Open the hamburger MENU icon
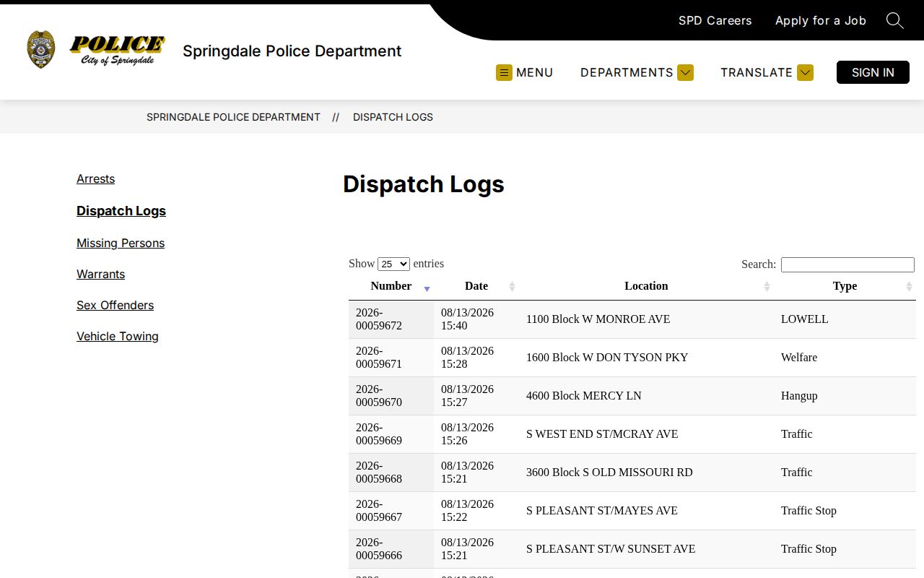The width and height of the screenshot is (924, 578). [504, 72]
